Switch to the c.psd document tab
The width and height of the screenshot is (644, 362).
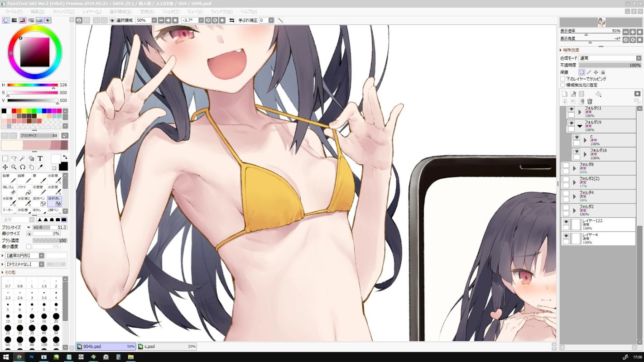[x=166, y=347]
